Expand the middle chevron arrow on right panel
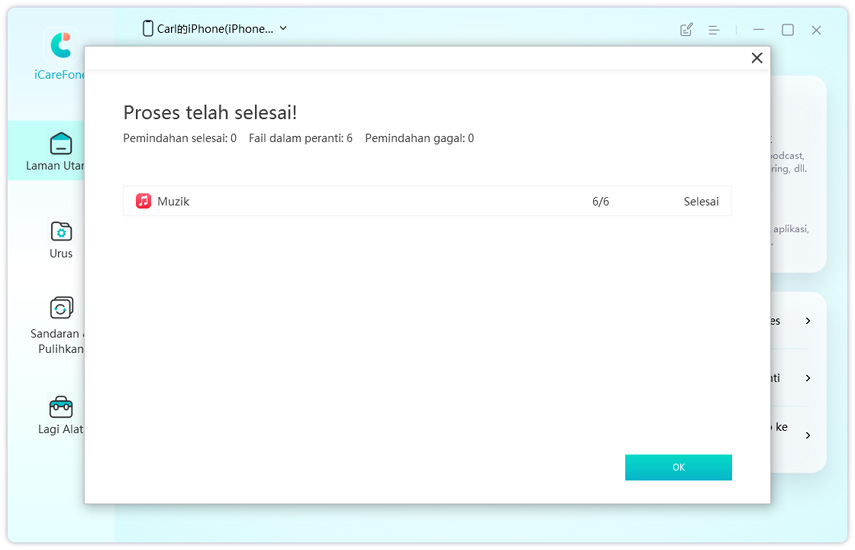The height and width of the screenshot is (550, 855). coord(808,378)
